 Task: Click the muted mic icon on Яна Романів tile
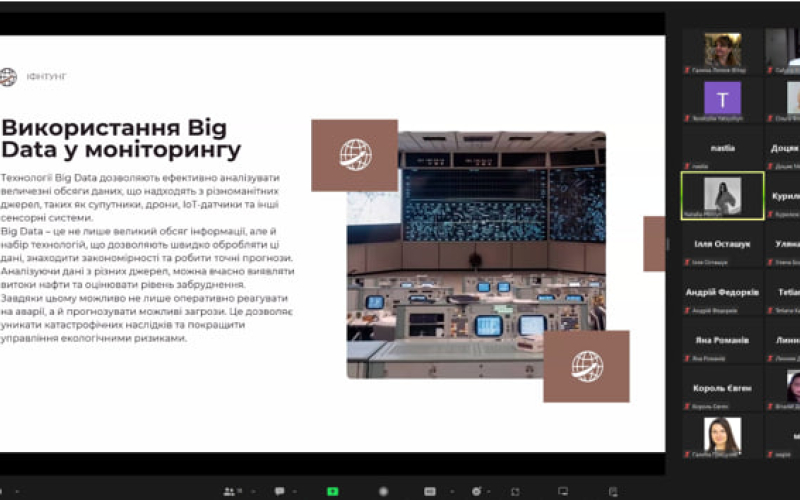pyautogui.click(x=687, y=359)
